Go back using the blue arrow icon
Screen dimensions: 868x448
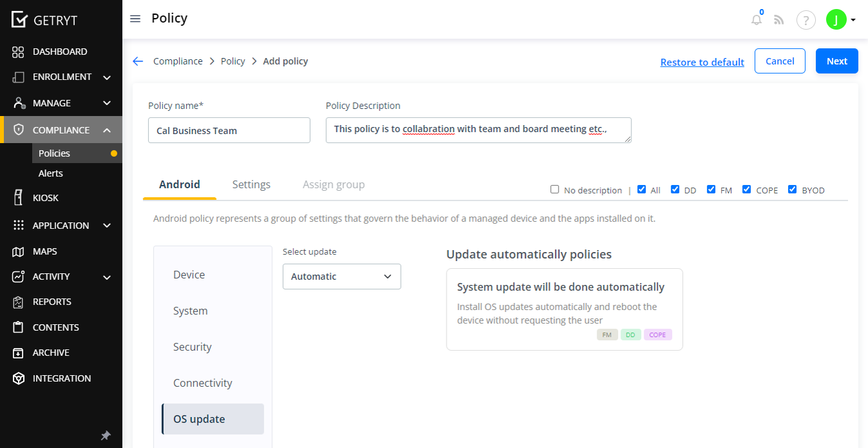click(137, 61)
